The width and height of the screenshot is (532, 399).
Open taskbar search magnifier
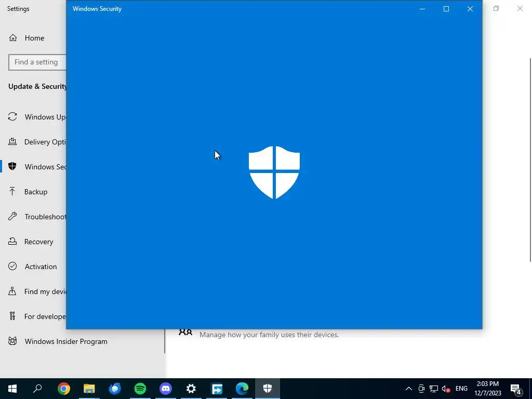[x=37, y=389]
